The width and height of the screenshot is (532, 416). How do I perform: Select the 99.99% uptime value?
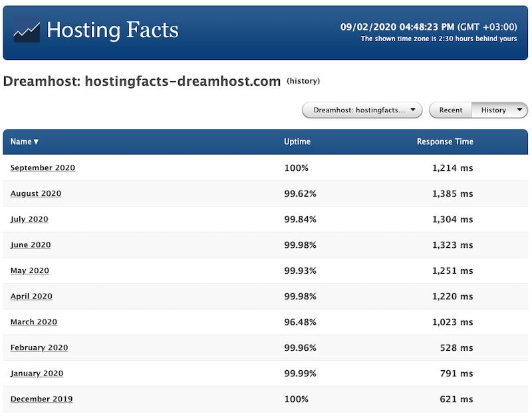tap(301, 373)
